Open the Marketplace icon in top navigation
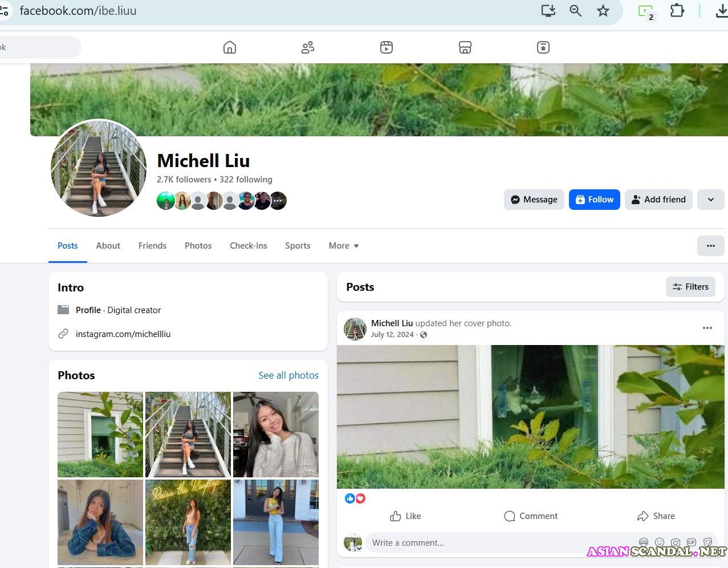 [465, 47]
